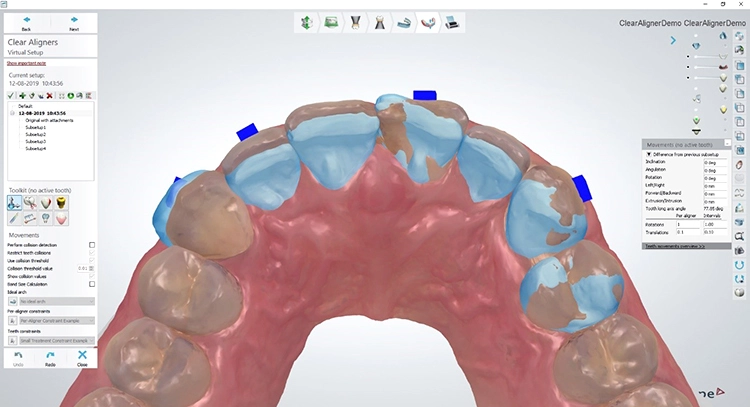Toggle 'Use collision threshold' checkbox
The width and height of the screenshot is (750, 407).
click(92, 261)
